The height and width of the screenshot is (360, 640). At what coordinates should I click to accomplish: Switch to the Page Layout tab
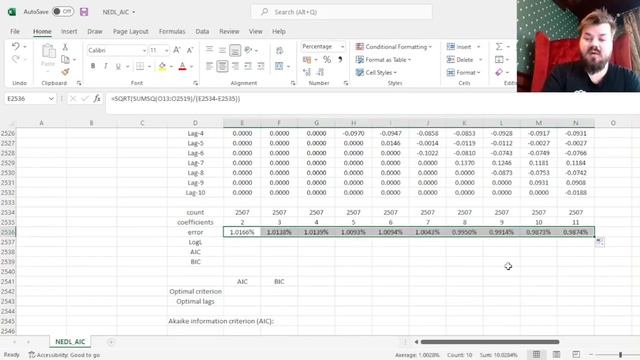pos(131,31)
